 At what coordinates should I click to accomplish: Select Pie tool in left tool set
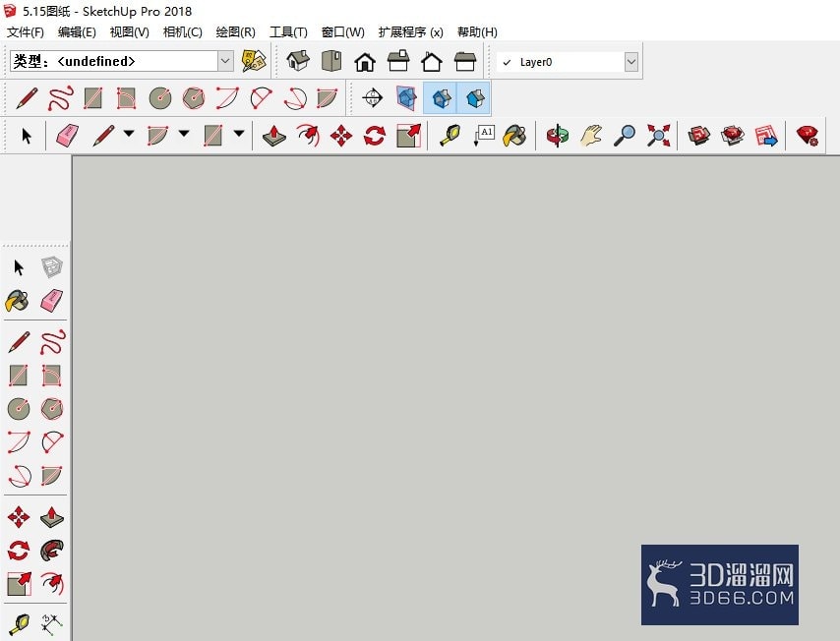[52, 475]
